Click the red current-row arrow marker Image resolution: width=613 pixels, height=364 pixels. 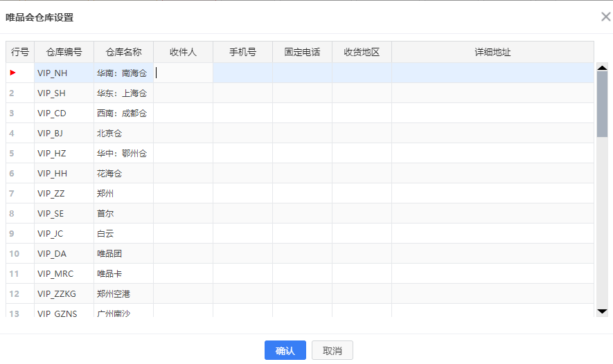tap(13, 73)
